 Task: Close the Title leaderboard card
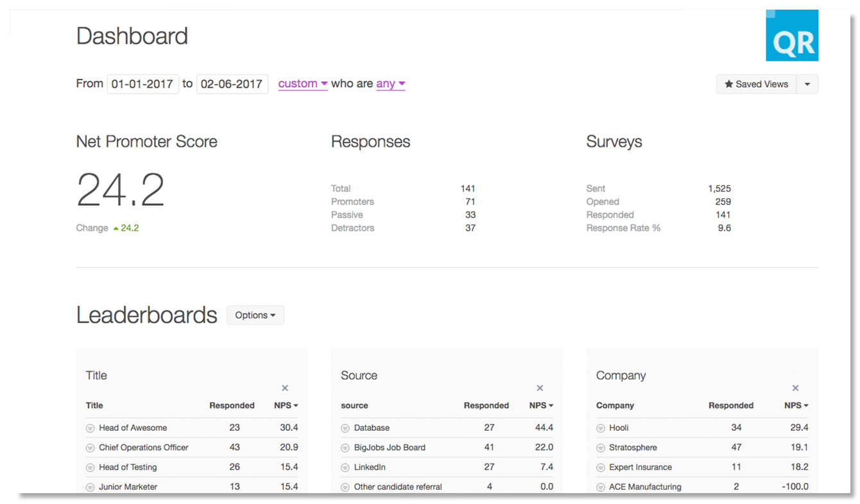[285, 388]
